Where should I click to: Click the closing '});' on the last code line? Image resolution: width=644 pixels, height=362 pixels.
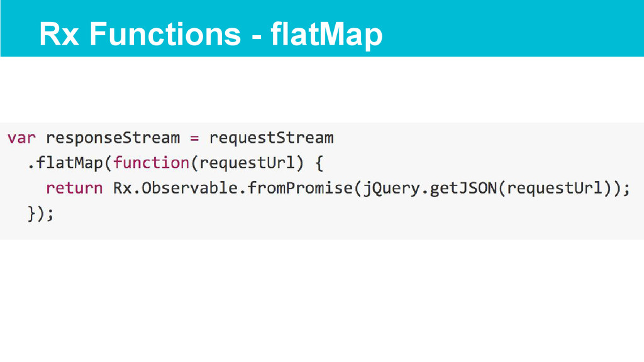point(41,214)
